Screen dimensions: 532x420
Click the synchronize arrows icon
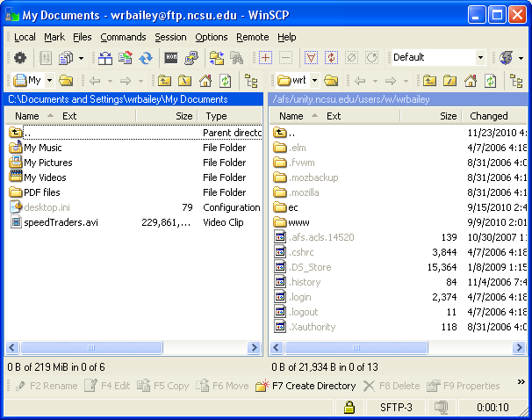146,58
